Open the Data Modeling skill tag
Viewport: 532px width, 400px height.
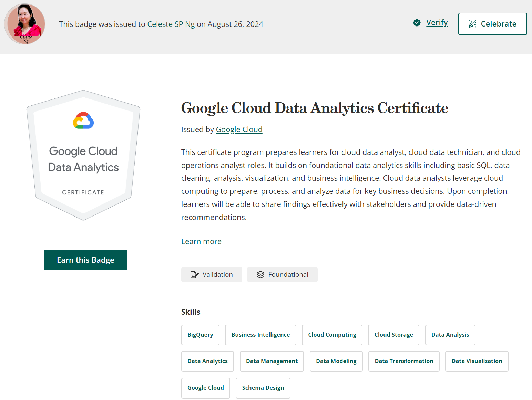(x=336, y=361)
